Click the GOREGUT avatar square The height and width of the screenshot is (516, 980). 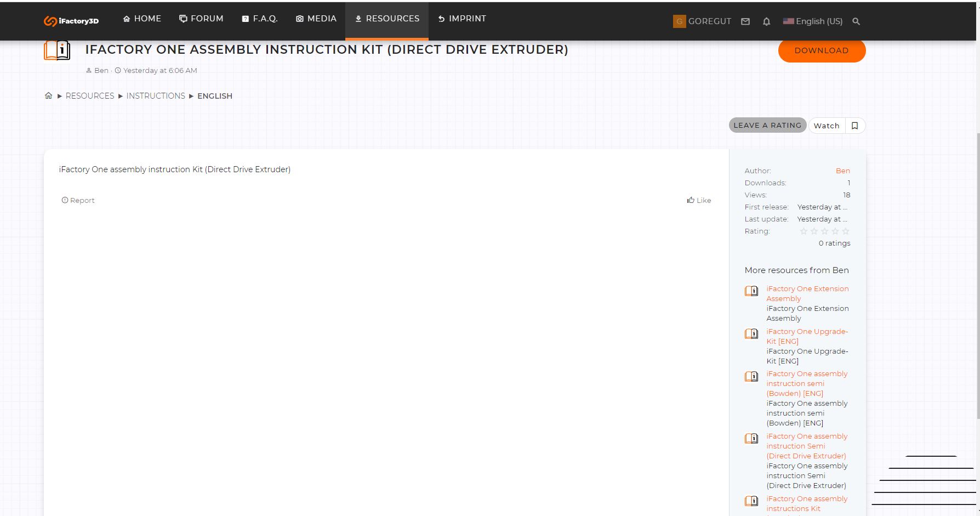pyautogui.click(x=680, y=21)
